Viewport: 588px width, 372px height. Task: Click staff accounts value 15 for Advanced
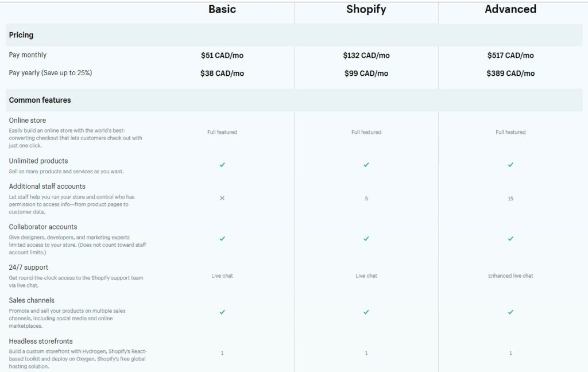point(510,199)
